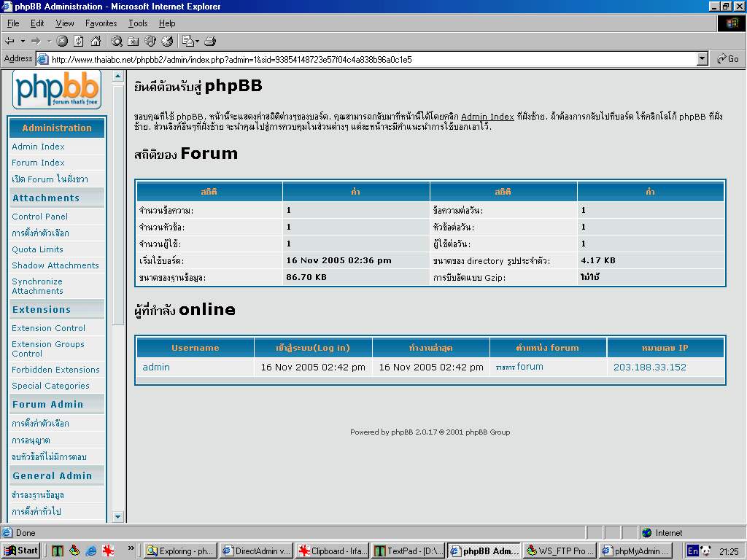
Task: Open the Search toolbar icon
Action: tap(117, 41)
